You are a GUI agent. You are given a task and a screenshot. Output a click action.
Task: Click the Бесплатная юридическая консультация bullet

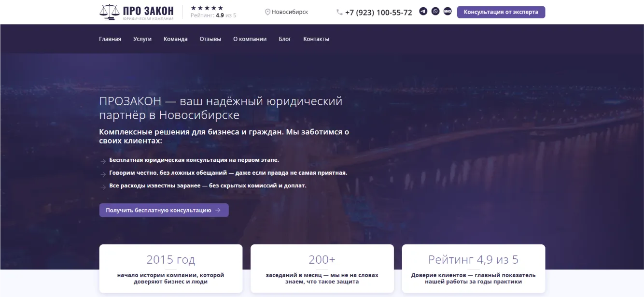(194, 160)
